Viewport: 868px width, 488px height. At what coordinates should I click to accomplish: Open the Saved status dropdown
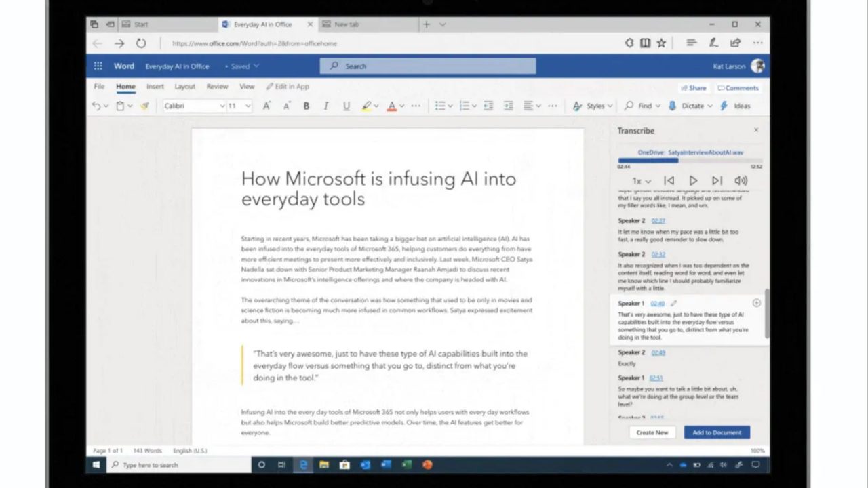click(x=242, y=66)
